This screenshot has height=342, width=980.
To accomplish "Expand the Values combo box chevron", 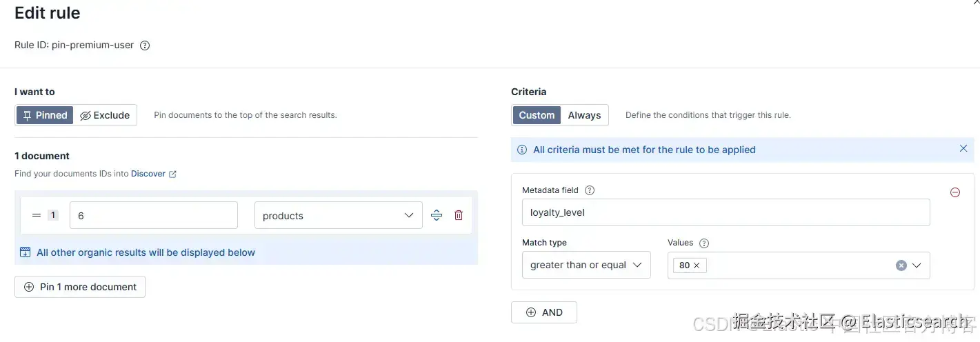I will 917,265.
